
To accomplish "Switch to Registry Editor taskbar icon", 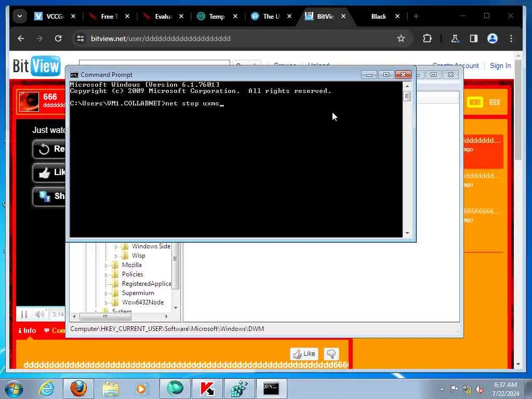I will click(239, 389).
